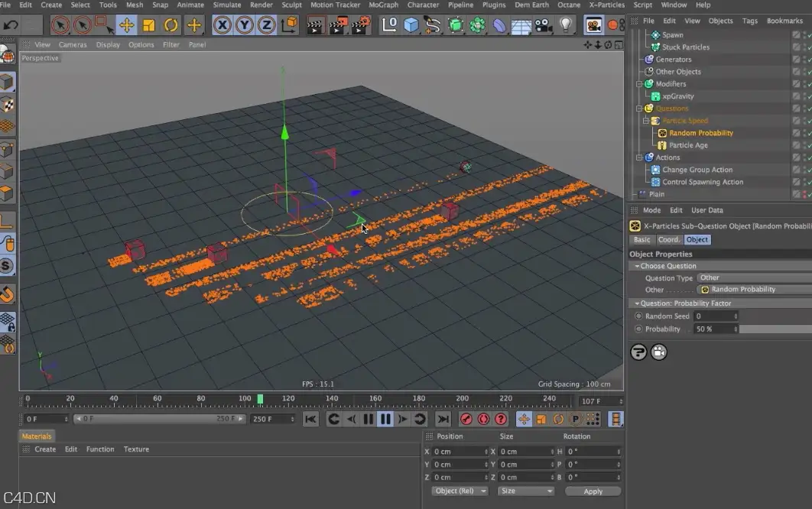Collapse the Particle Speed tree item
This screenshot has width=812, height=509.
[646, 121]
